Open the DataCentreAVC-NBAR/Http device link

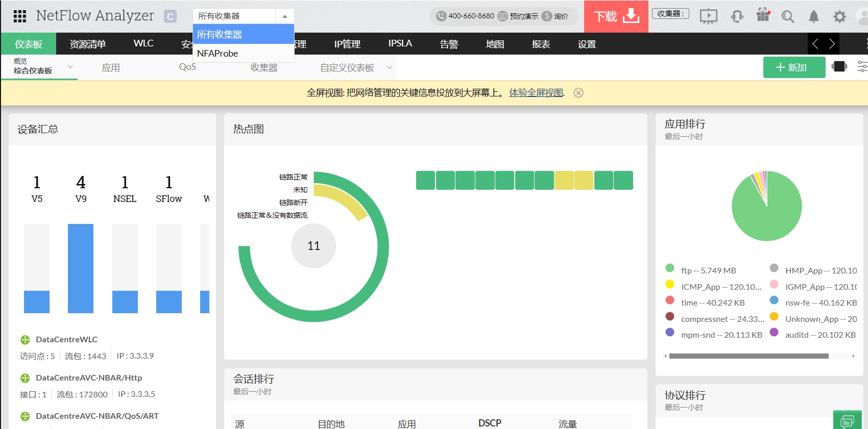coord(89,377)
